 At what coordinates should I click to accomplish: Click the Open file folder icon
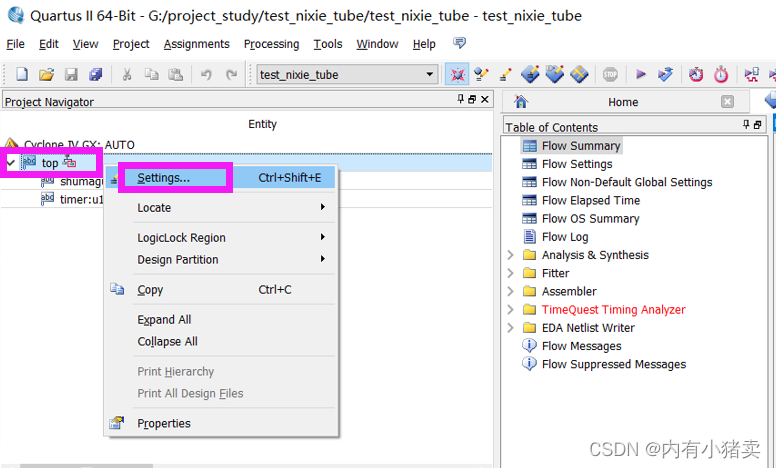(x=46, y=75)
